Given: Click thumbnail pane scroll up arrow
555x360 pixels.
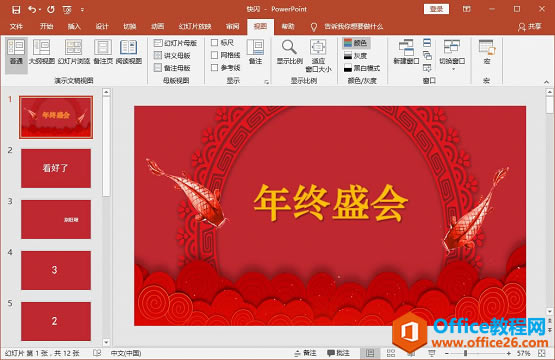Looking at the screenshot, I should [x=106, y=92].
